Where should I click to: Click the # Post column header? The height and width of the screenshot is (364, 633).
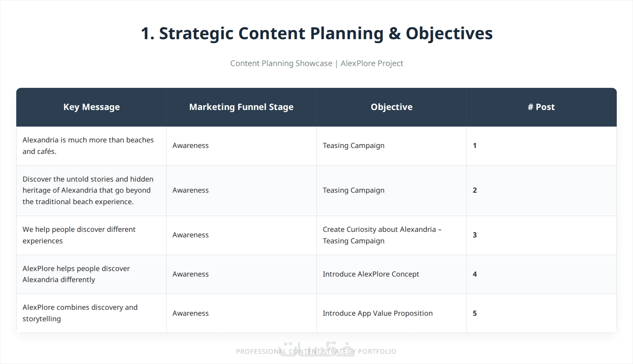pyautogui.click(x=542, y=107)
